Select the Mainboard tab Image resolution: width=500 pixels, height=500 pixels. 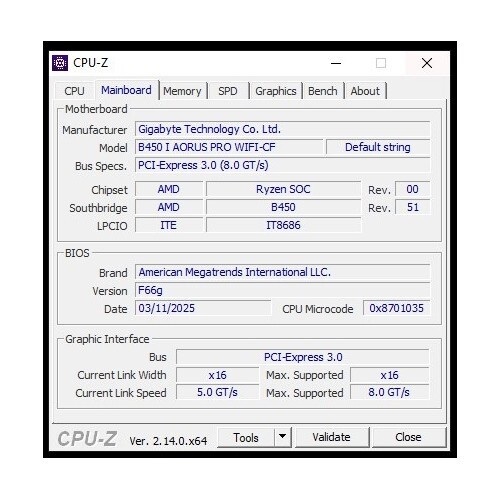pos(126,90)
